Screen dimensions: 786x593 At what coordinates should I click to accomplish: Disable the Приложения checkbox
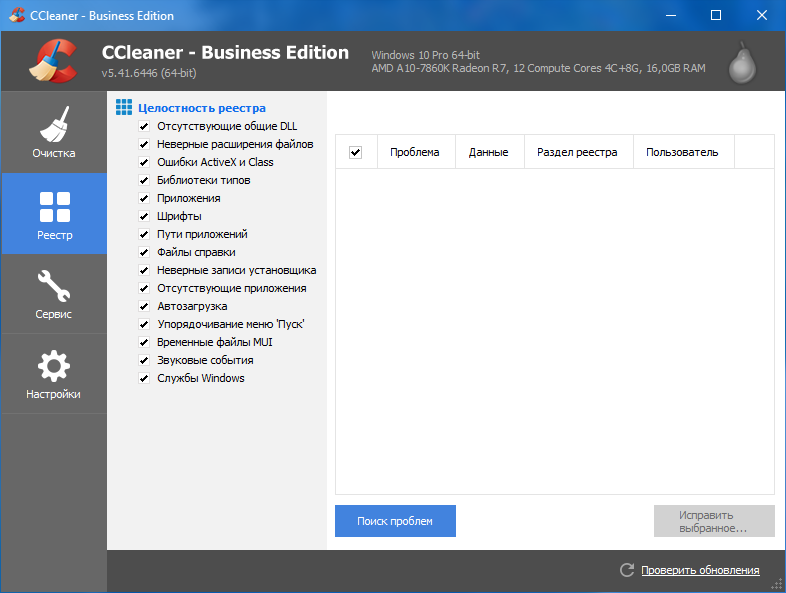[x=144, y=199]
